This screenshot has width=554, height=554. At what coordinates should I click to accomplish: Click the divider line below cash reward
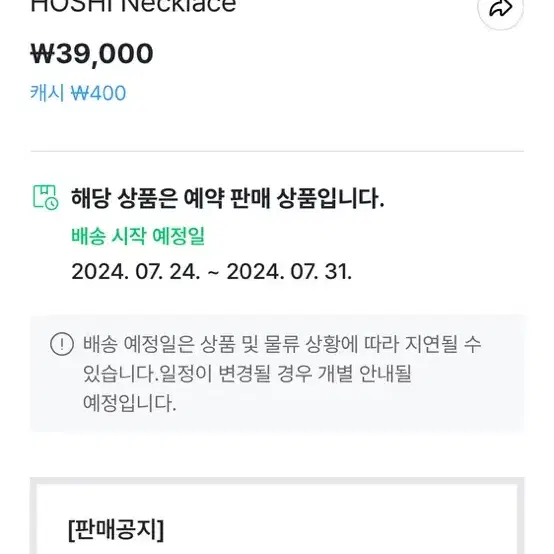[277, 151]
